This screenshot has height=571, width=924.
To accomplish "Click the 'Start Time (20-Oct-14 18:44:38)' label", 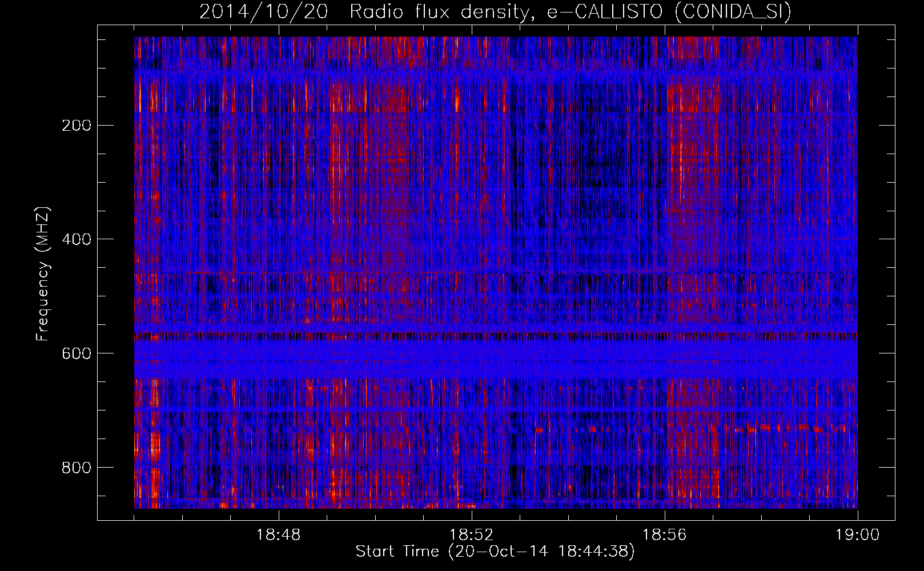I will pyautogui.click(x=495, y=552).
